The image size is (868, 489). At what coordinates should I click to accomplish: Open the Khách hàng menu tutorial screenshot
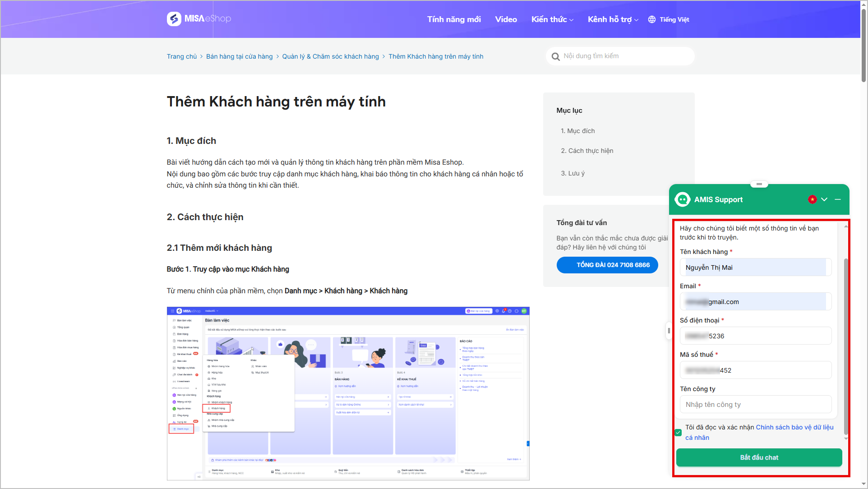point(348,393)
